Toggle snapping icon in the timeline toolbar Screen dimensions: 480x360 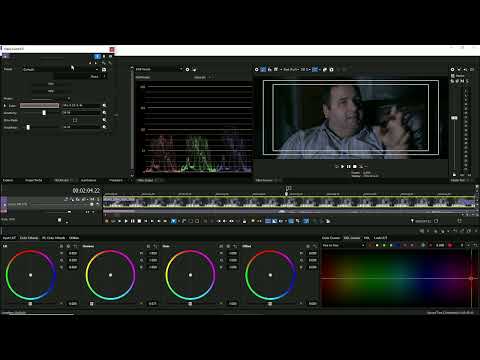click(x=268, y=221)
